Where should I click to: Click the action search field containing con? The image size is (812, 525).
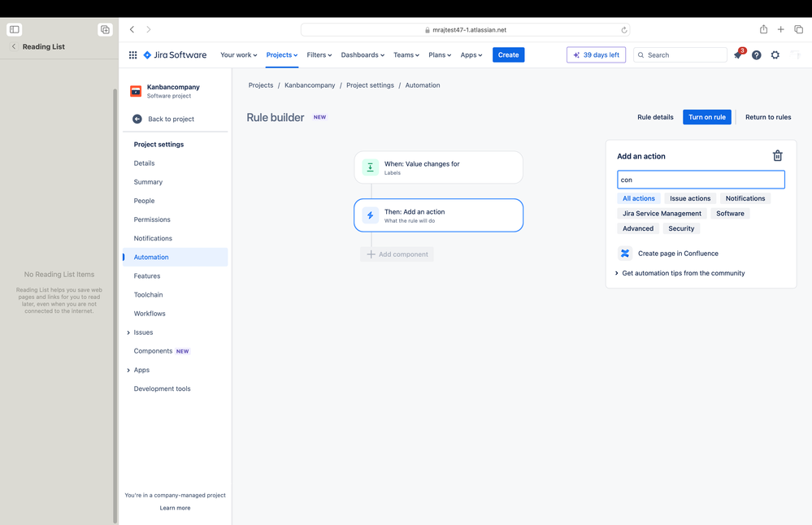[701, 180]
